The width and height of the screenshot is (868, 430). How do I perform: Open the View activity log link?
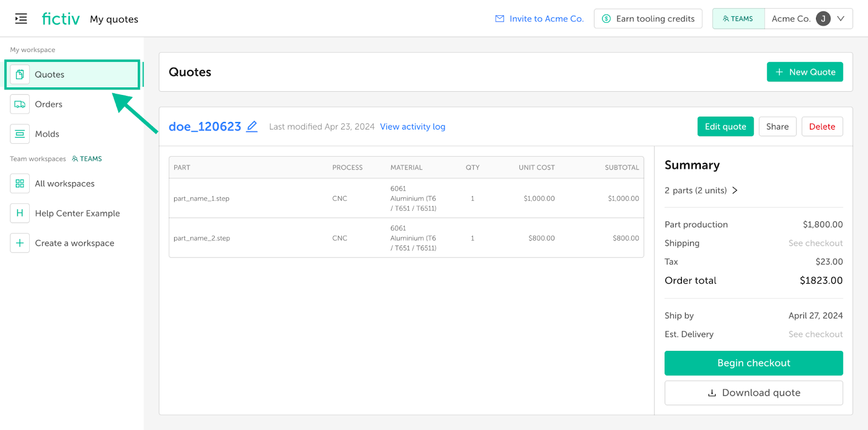point(412,126)
